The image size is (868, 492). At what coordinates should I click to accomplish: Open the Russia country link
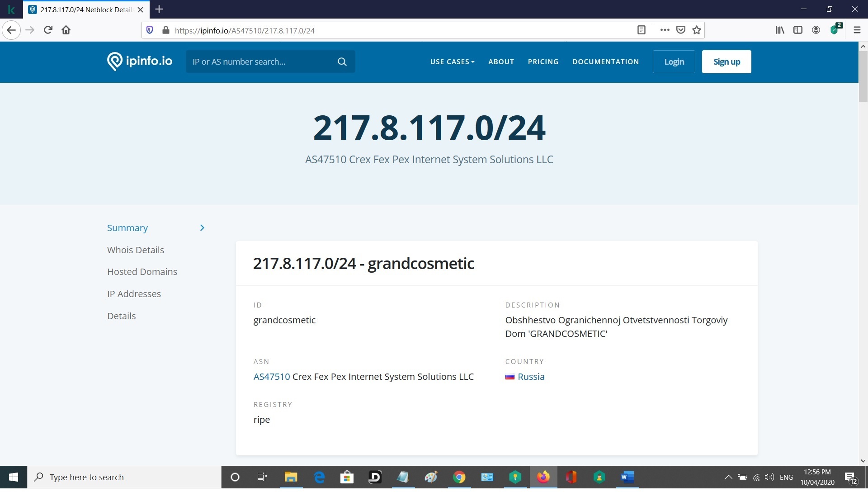pyautogui.click(x=531, y=377)
